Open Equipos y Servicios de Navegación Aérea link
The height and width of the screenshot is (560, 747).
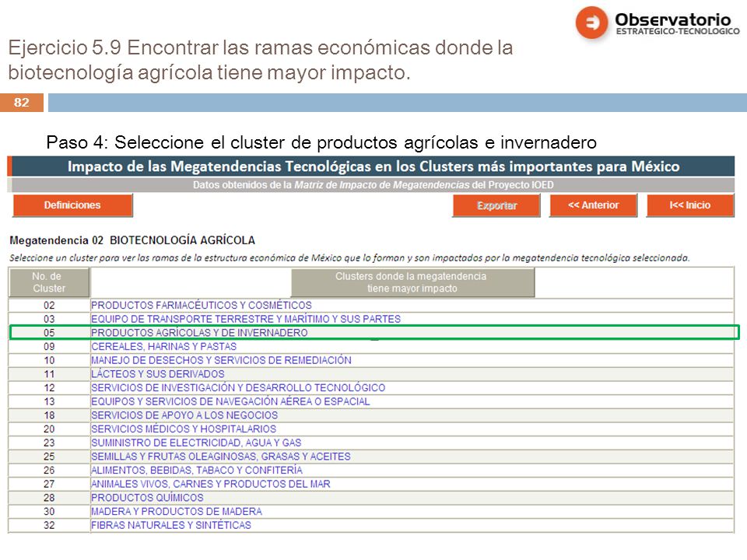(230, 402)
